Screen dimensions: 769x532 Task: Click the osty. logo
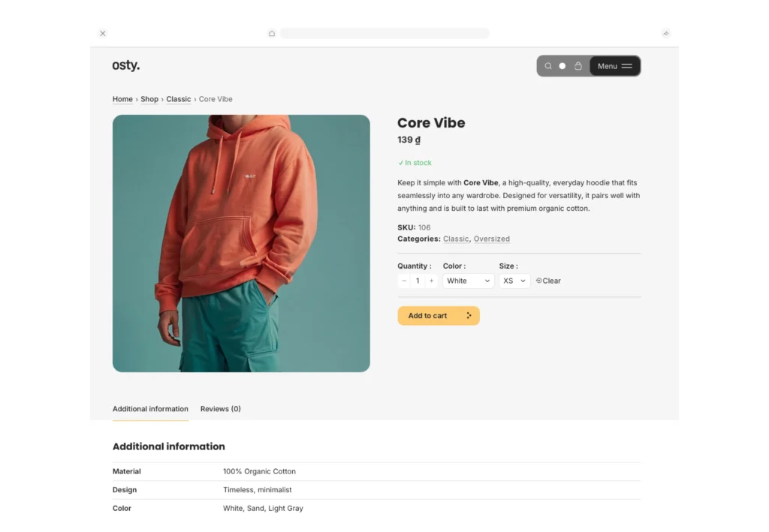pos(126,66)
